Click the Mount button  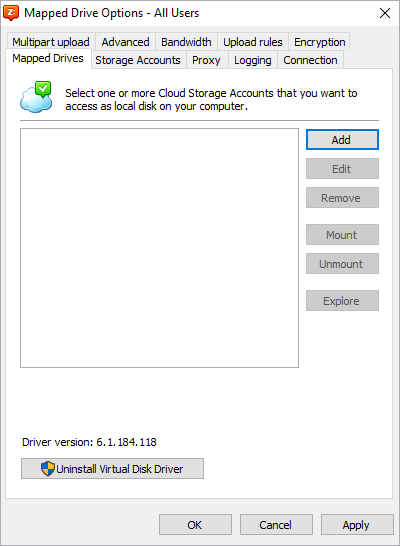342,235
